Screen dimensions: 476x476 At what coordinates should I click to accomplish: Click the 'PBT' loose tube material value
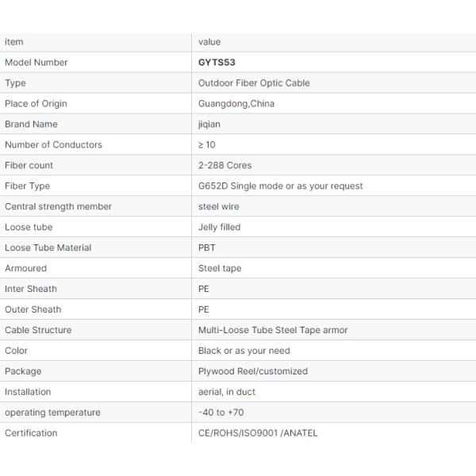[x=206, y=248]
